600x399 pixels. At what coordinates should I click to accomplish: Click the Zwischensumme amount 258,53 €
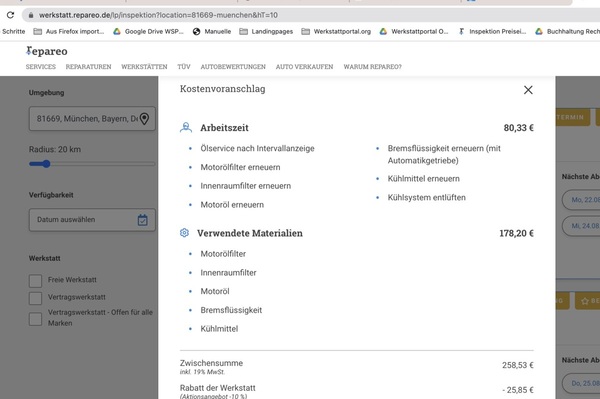coord(518,365)
